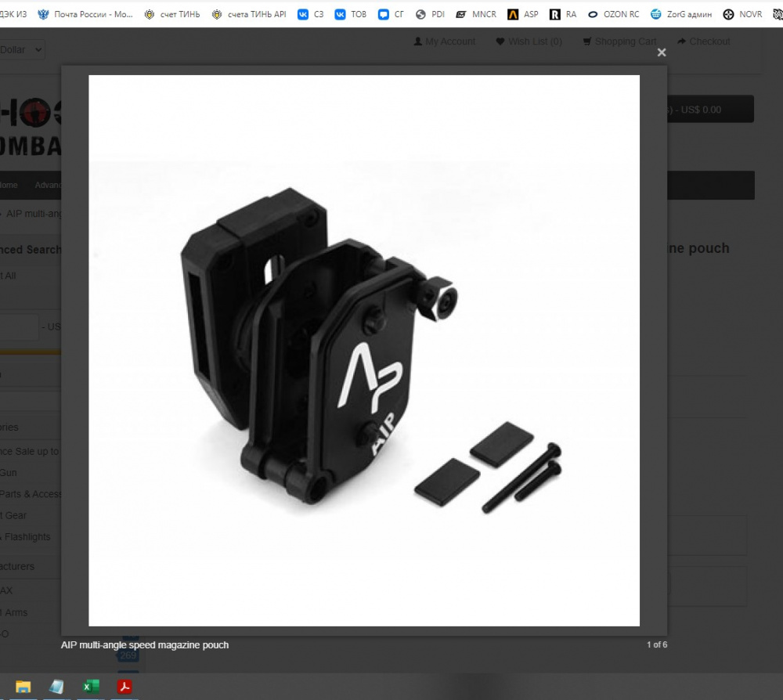783x700 pixels.
Task: Open the OZON RC bookmark
Action: point(613,14)
